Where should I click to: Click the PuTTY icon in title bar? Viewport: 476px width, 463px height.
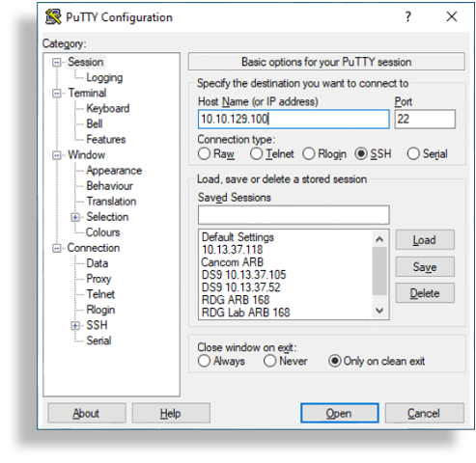pos(53,16)
